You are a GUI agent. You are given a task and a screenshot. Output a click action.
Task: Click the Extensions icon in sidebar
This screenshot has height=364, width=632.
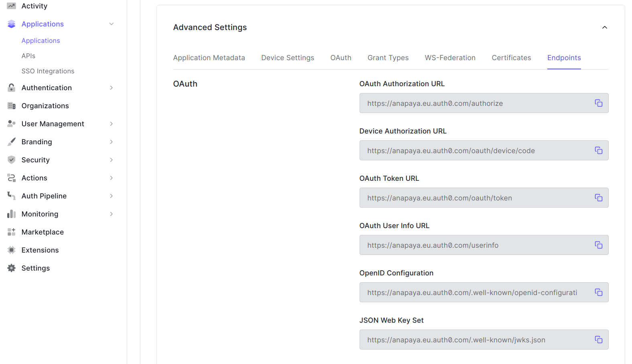[12, 250]
